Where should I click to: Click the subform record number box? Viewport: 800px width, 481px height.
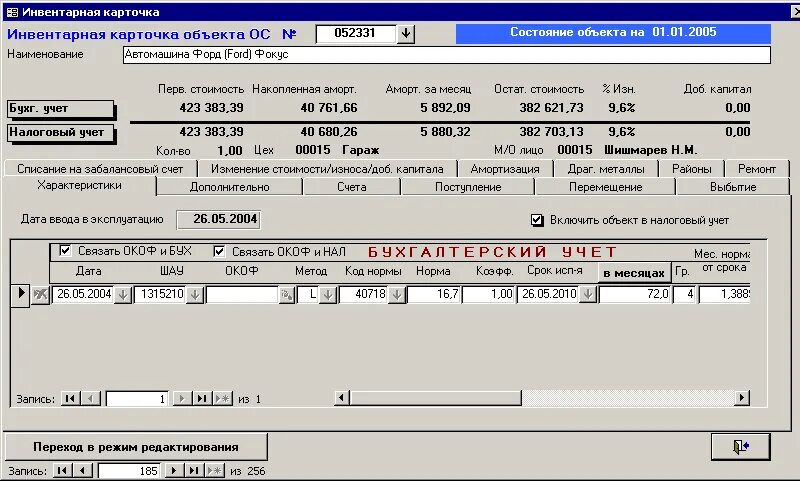(x=137, y=398)
